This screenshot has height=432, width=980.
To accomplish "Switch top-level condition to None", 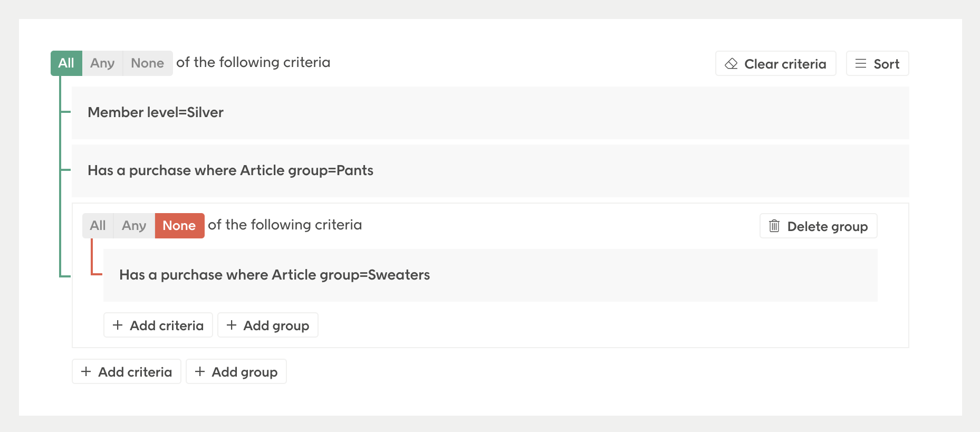I will pyautogui.click(x=148, y=63).
